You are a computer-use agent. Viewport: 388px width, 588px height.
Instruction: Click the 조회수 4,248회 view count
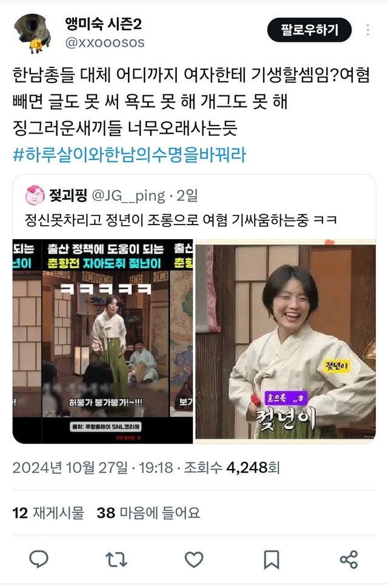(232, 468)
